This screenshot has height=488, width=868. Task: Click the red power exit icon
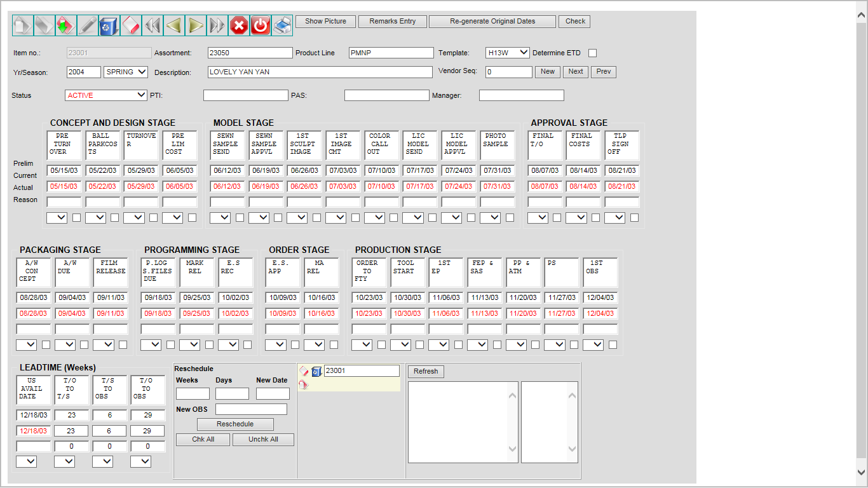pyautogui.click(x=261, y=25)
